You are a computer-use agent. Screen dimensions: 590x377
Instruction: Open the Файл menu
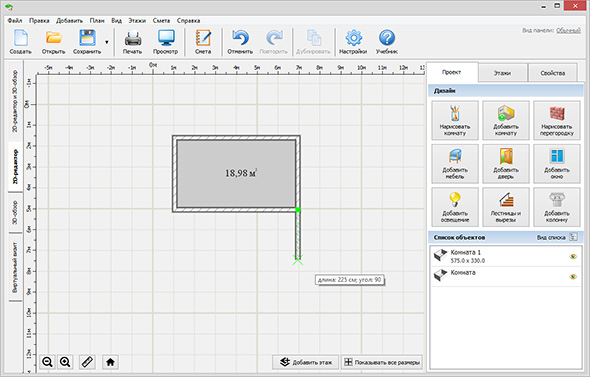click(15, 21)
